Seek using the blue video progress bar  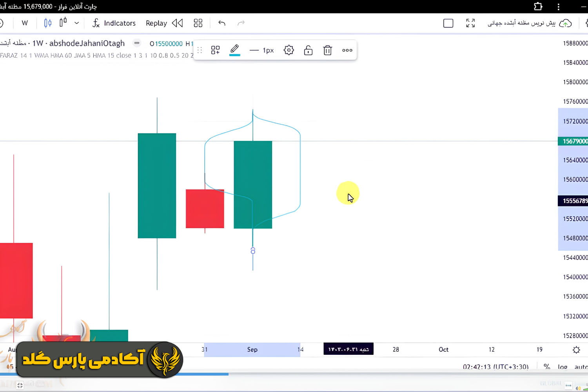[x=114, y=374]
